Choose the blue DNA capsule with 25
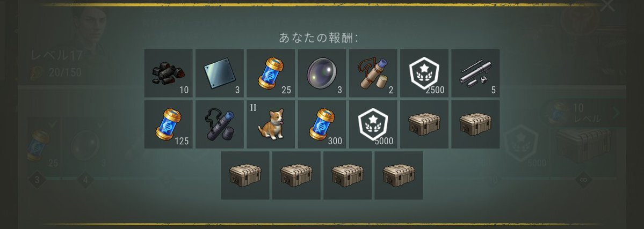The height and width of the screenshot is (229, 644). tap(271, 73)
